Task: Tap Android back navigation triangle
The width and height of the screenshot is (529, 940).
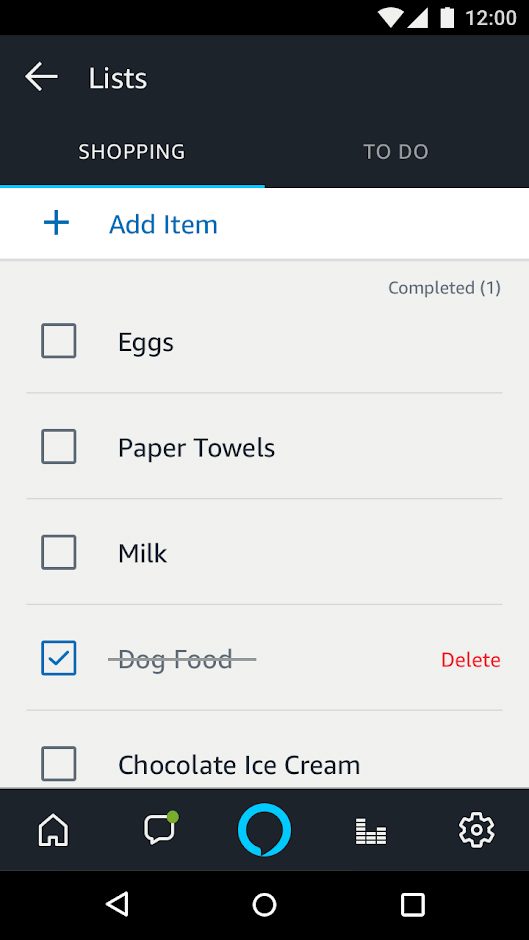Action: pos(117,904)
